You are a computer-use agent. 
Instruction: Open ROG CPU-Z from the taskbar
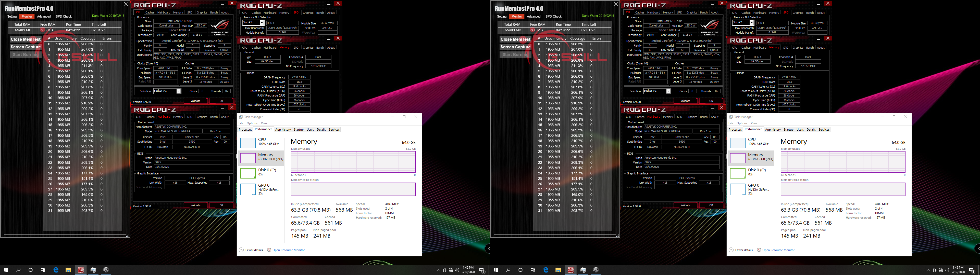(80, 270)
